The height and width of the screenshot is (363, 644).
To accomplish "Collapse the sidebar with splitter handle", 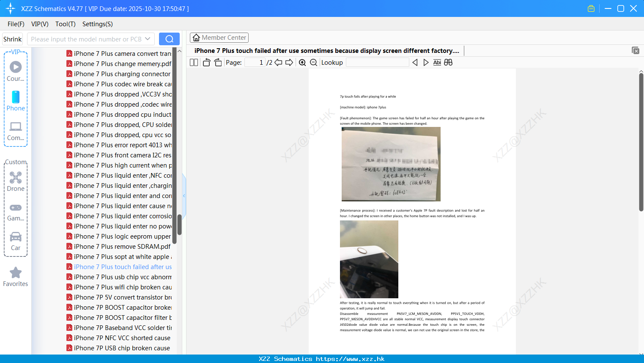I will 184,195.
